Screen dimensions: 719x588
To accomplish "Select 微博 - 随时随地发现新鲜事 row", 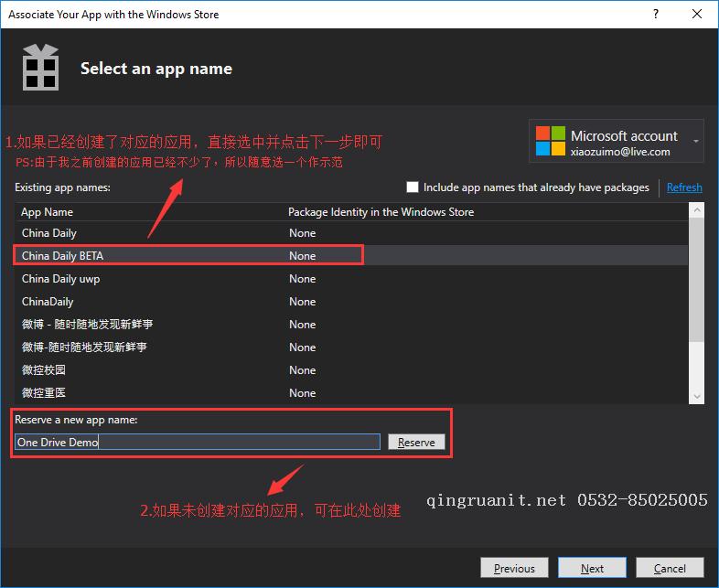I will point(351,325).
